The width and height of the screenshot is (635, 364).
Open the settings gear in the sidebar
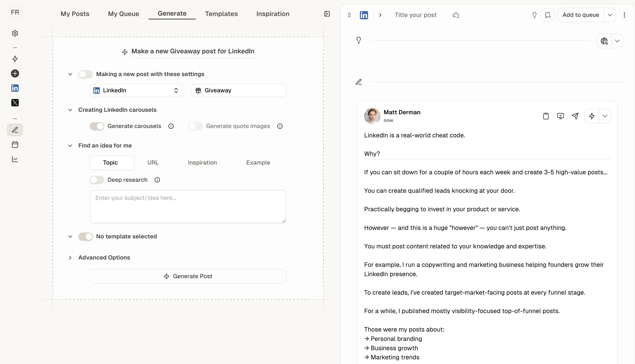point(15,33)
